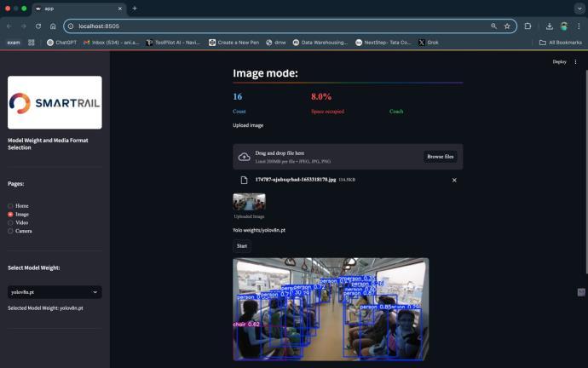Viewport: 588px width, 368px height.
Task: Expand the yolov8n.pt model weight dropdown
Action: coord(55,292)
